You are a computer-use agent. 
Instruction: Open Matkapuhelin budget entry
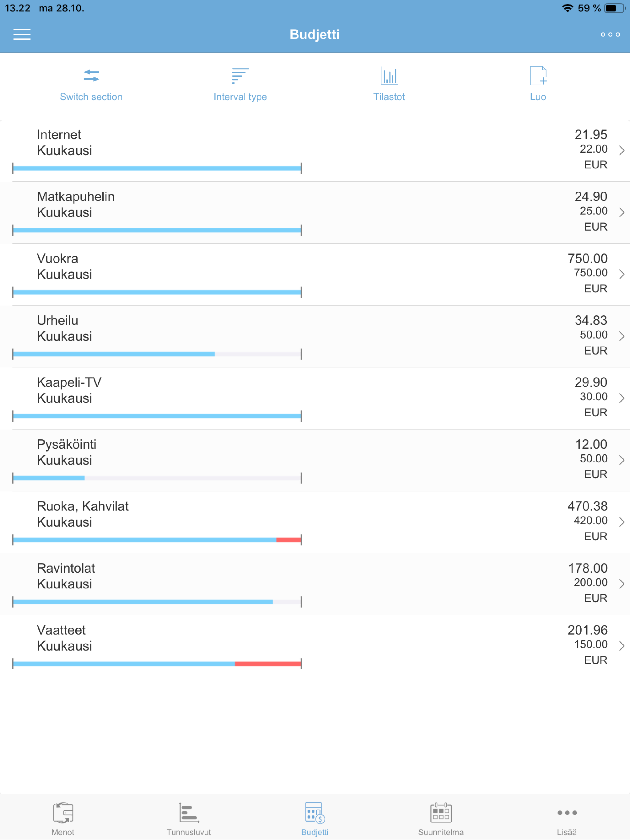[76, 204]
